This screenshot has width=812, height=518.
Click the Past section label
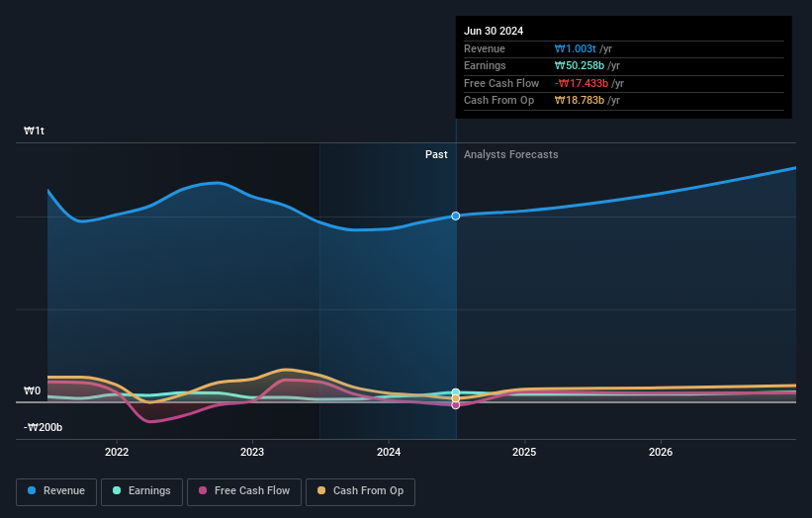pos(436,154)
